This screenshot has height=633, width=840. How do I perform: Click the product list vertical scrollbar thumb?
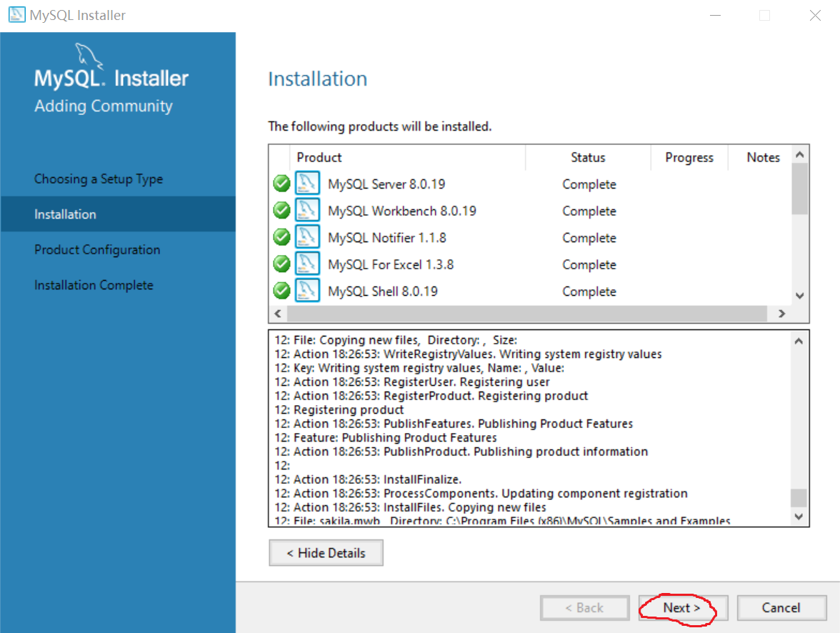click(800, 189)
